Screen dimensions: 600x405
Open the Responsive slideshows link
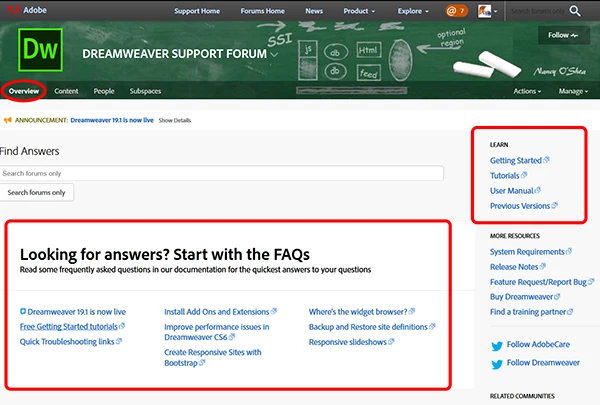[347, 342]
